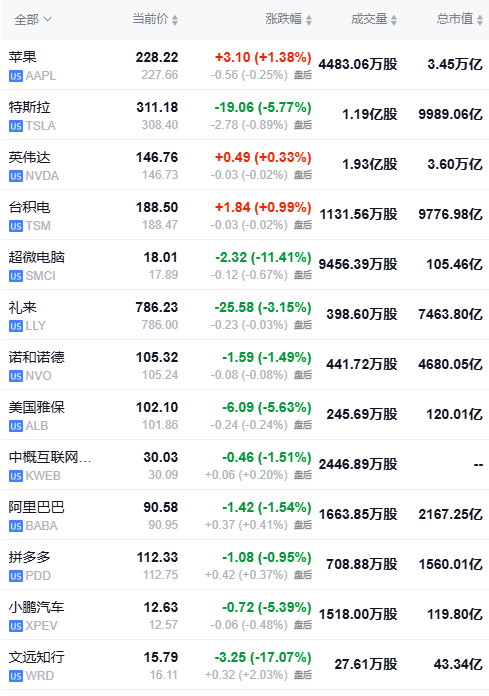The image size is (489, 696).
Task: Sort by 总市值 column arrows
Action: tap(480, 20)
